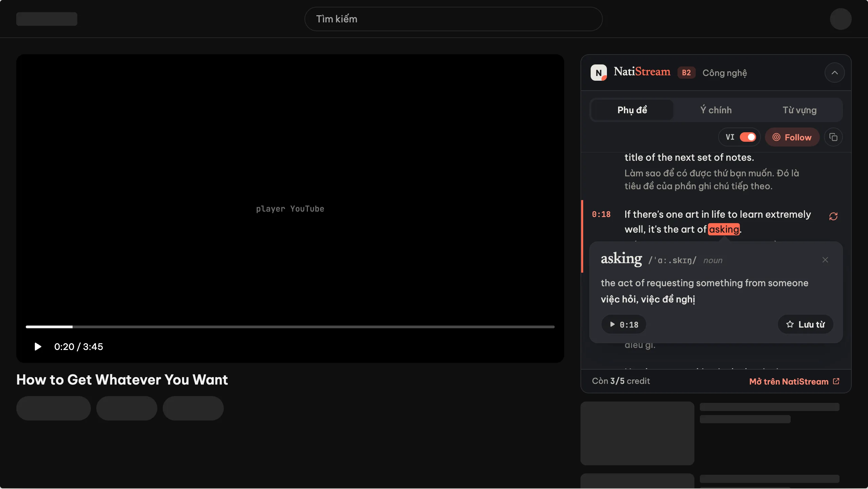Image resolution: width=868 pixels, height=489 pixels.
Task: Click the copy subtitles icon
Action: tap(833, 137)
